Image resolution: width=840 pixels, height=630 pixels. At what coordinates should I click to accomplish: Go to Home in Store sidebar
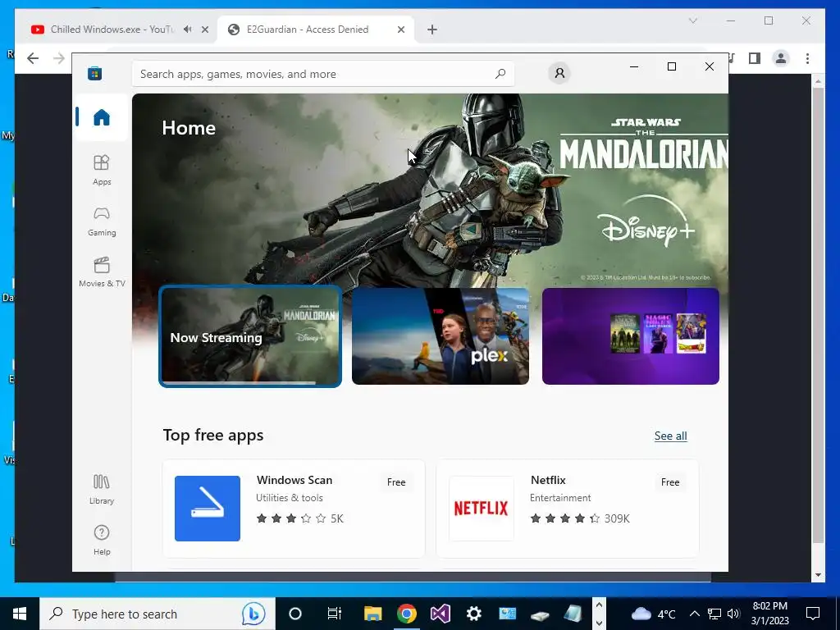tap(101, 116)
